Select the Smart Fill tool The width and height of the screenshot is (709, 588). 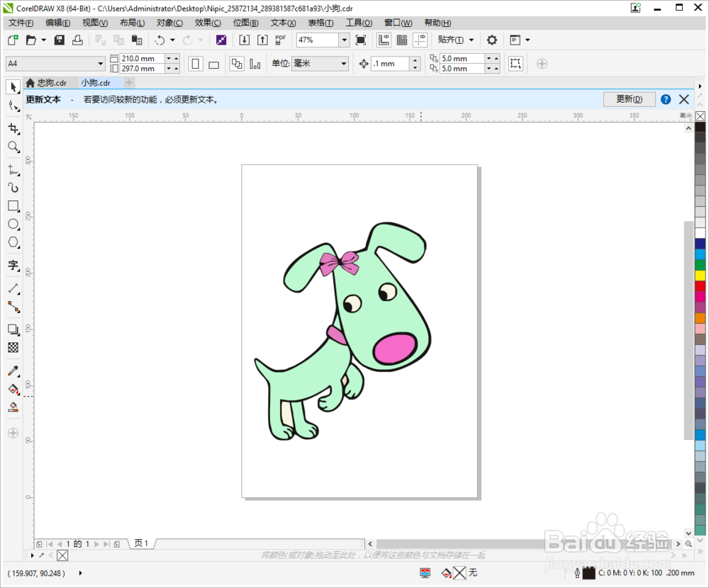click(13, 407)
